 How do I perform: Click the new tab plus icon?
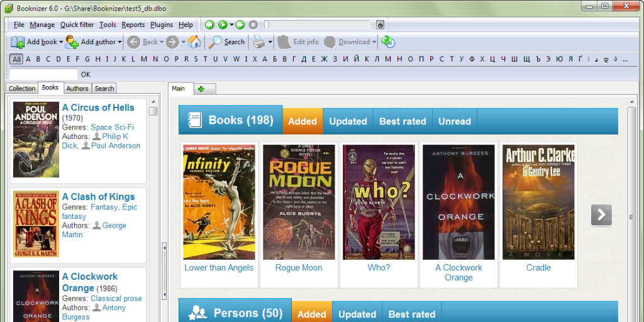201,89
